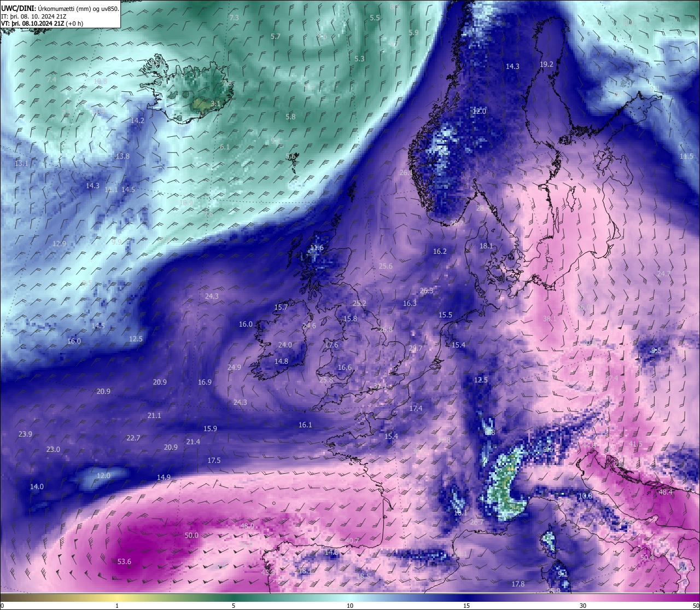Click the 48.4 value near Adriatic

pyautogui.click(x=666, y=492)
